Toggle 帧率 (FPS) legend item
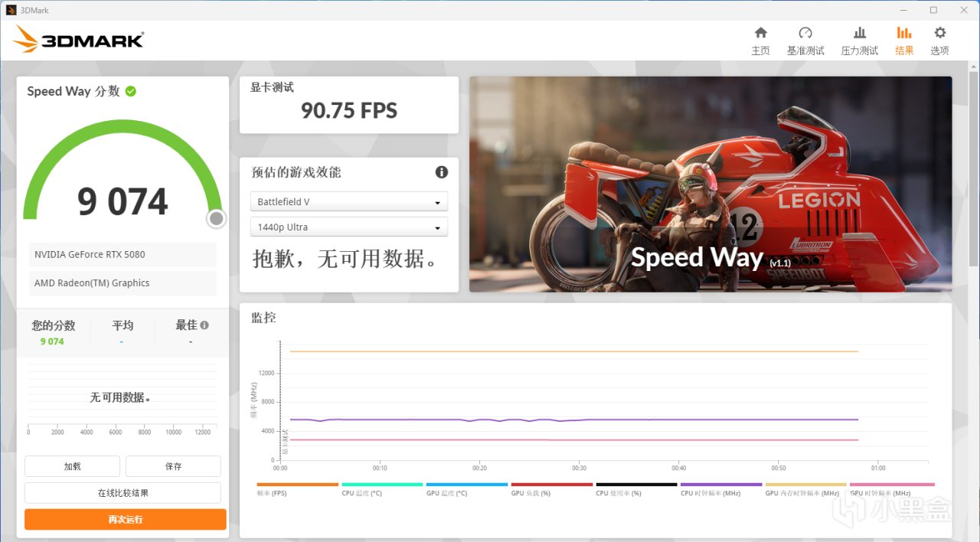The width and height of the screenshot is (980, 542). (298, 489)
